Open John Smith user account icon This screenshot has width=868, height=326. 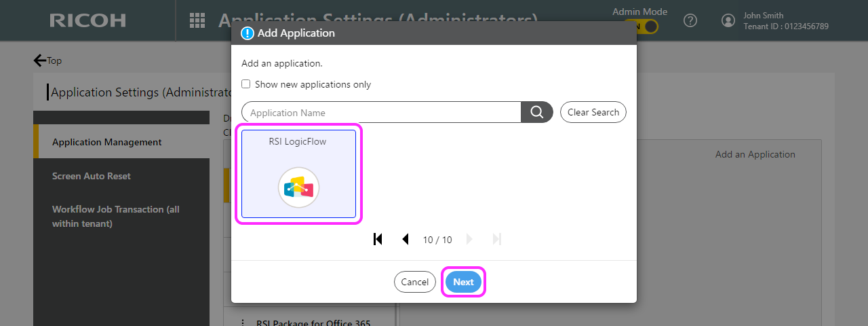tap(728, 20)
